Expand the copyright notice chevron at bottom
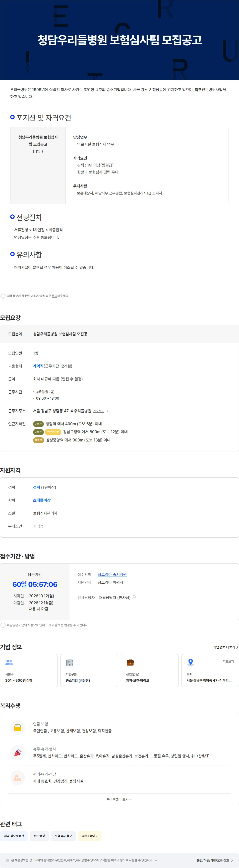This screenshot has height=868, width=239. [156, 860]
